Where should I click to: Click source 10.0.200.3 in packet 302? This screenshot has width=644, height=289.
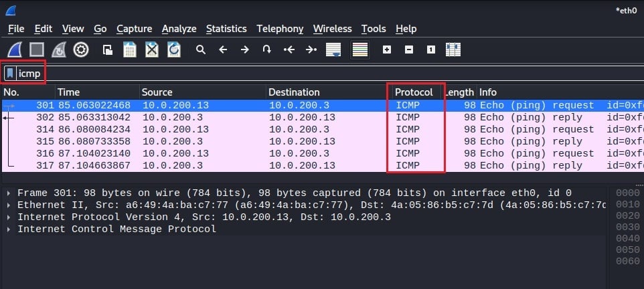point(173,118)
